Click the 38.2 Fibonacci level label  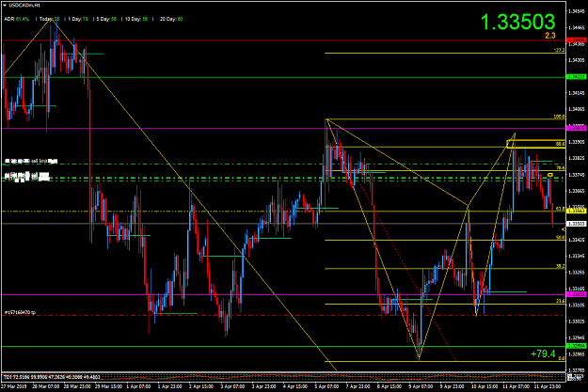[561, 266]
